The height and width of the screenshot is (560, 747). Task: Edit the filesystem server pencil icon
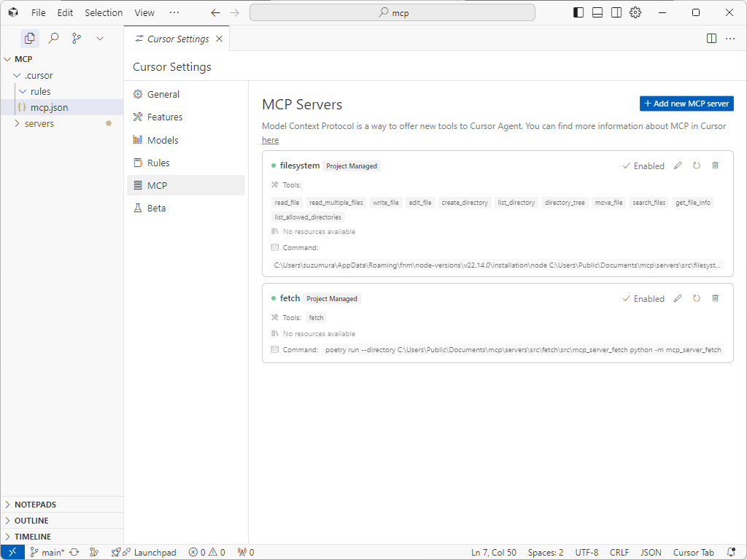(678, 166)
